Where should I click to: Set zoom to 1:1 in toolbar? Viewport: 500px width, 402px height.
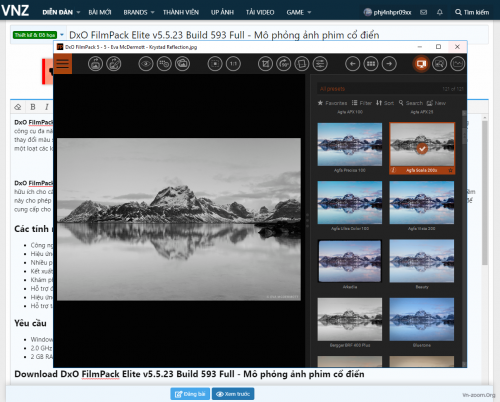pyautogui.click(x=233, y=64)
